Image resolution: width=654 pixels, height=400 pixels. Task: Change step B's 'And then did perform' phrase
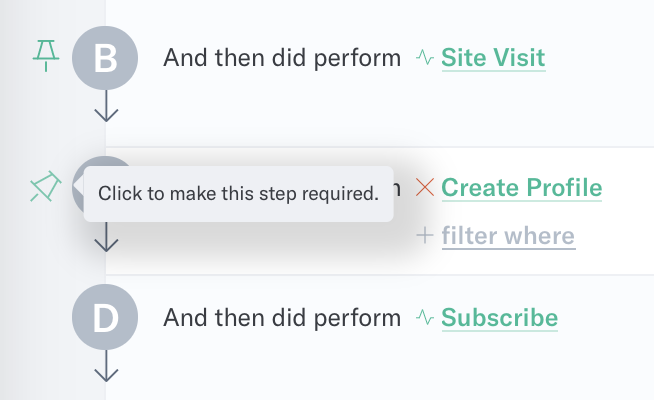(282, 58)
